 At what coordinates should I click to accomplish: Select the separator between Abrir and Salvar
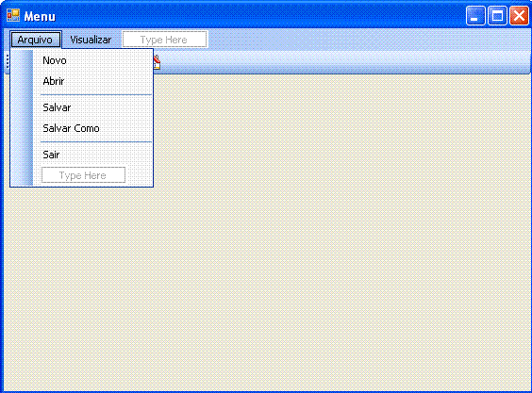click(96, 95)
